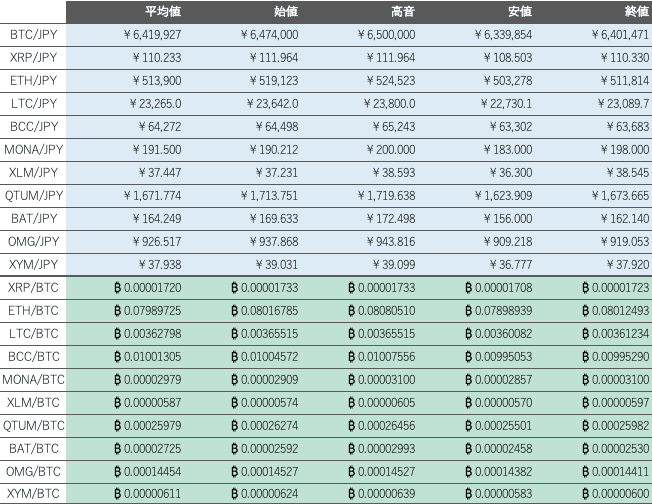
Task: Select the MONA/BTC row label
Action: 33,379
